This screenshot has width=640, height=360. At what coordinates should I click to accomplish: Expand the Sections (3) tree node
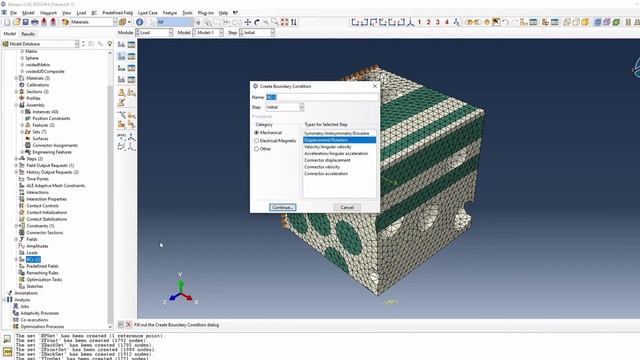16,91
